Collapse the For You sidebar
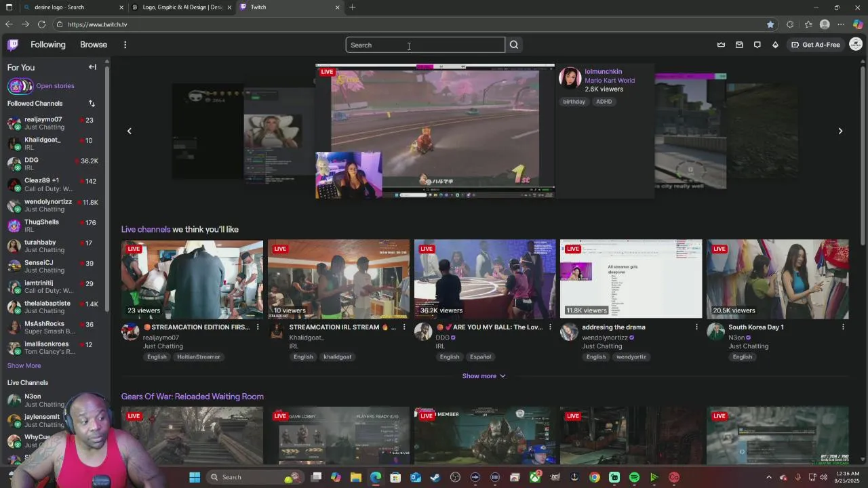 [92, 67]
